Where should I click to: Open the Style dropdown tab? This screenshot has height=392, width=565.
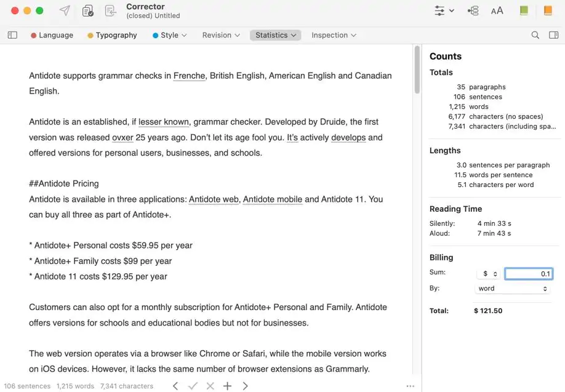tap(170, 35)
